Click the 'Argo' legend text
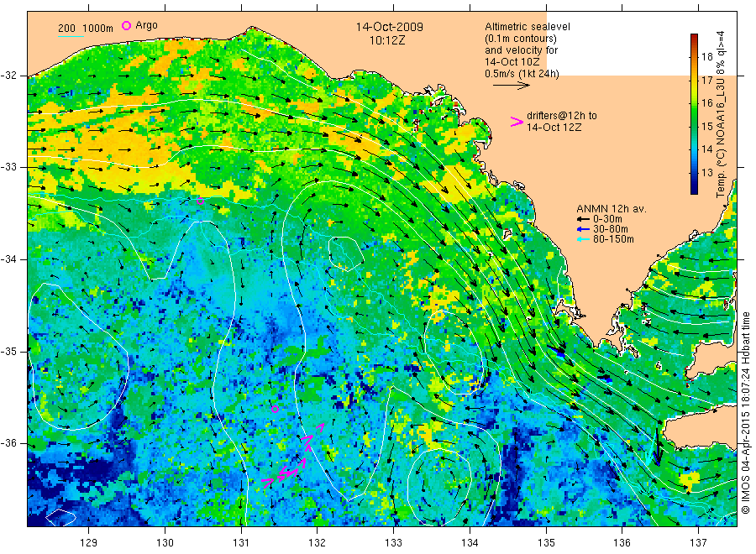Viewport: 756px width, 554px height. click(x=146, y=25)
